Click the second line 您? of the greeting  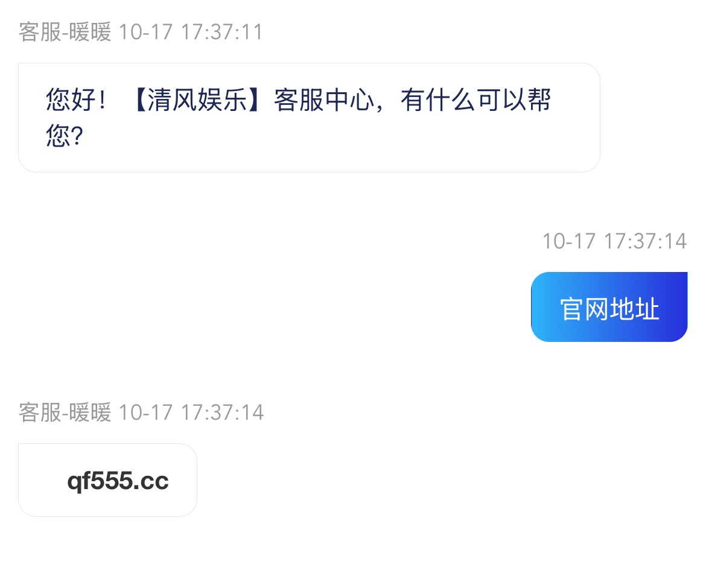65,136
